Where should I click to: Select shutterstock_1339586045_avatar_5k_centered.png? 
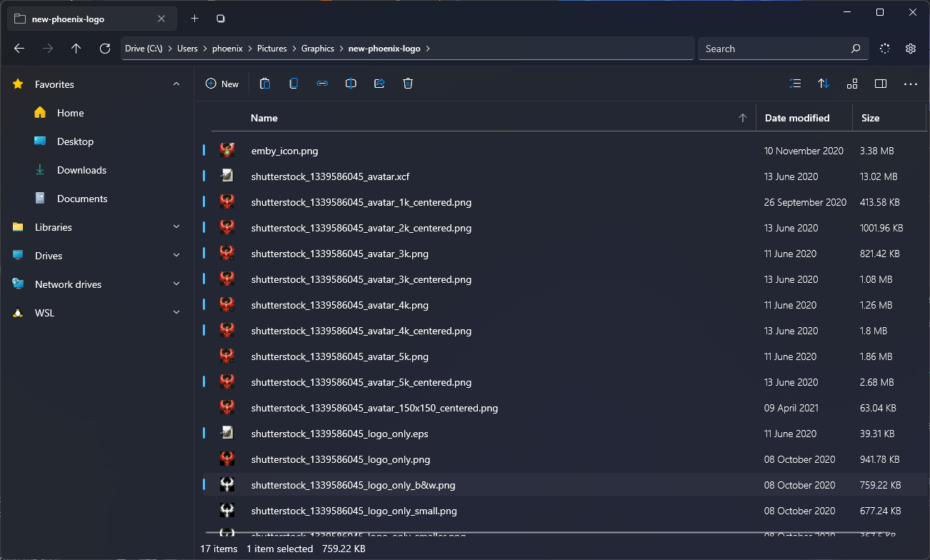pos(564,382)
